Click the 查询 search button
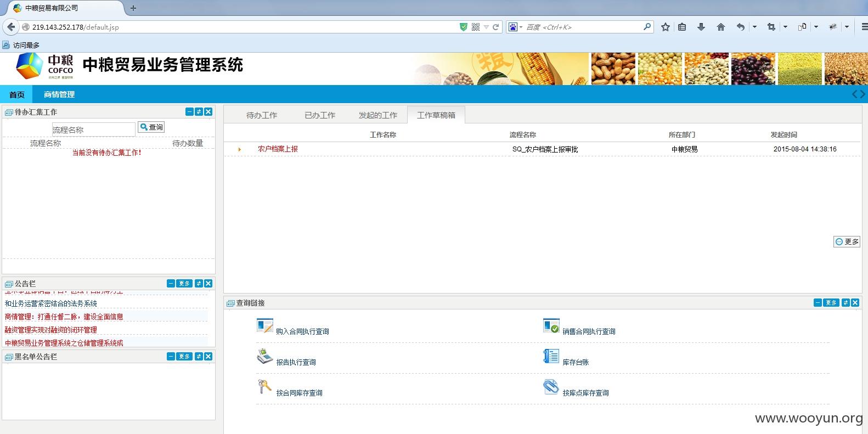The height and width of the screenshot is (434, 868). [x=151, y=127]
